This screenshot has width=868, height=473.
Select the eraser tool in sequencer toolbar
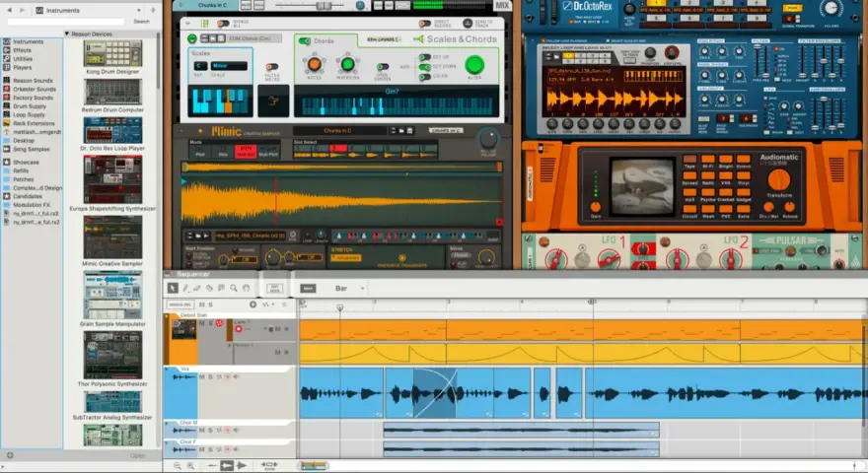197,288
